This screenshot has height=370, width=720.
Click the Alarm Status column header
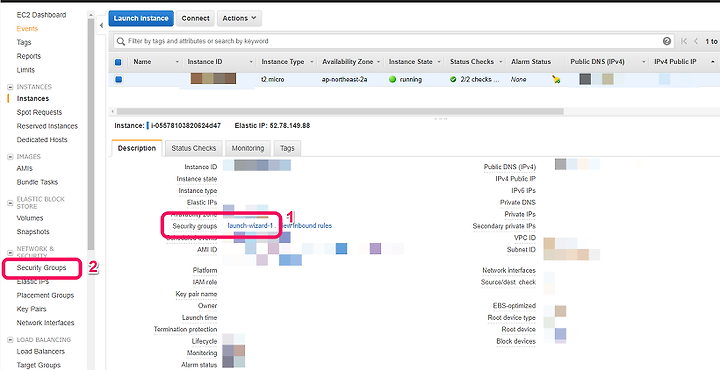(531, 62)
